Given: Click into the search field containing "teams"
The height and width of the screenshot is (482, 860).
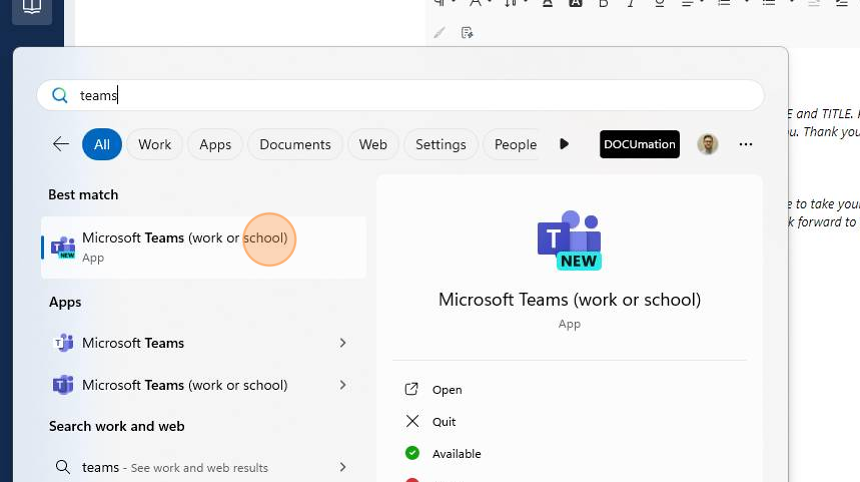Looking at the screenshot, I should (400, 95).
